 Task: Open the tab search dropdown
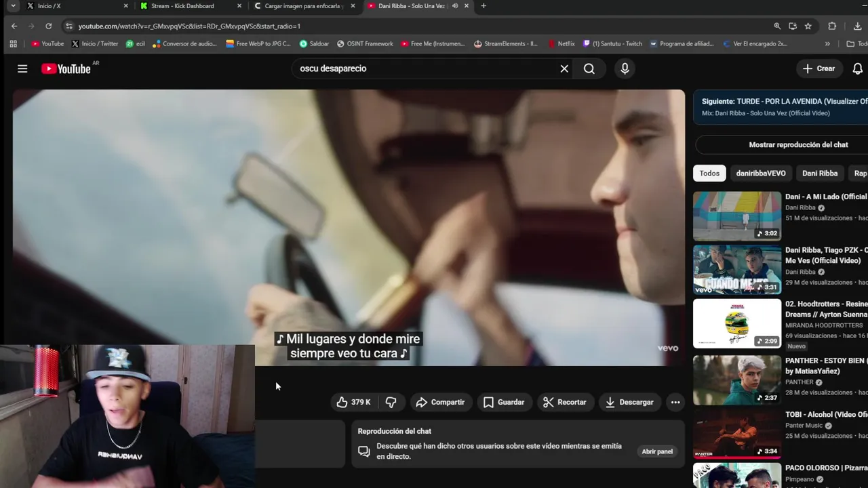[x=13, y=6]
